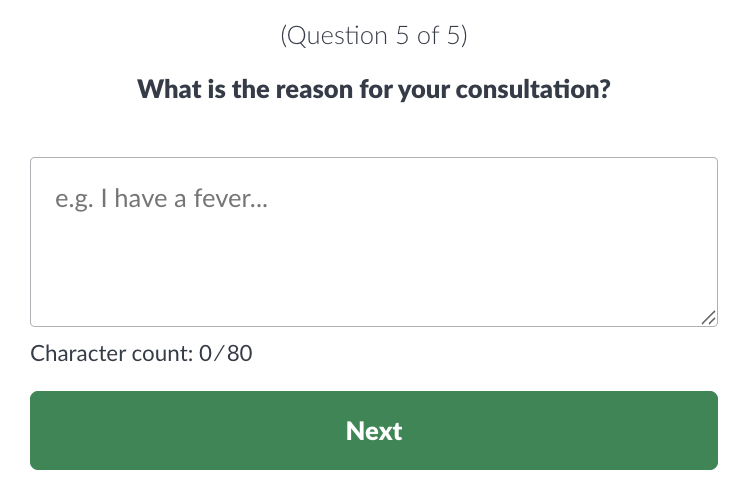
Task: Click 'e.g.' at the start of the placeholder
Action: (72, 199)
